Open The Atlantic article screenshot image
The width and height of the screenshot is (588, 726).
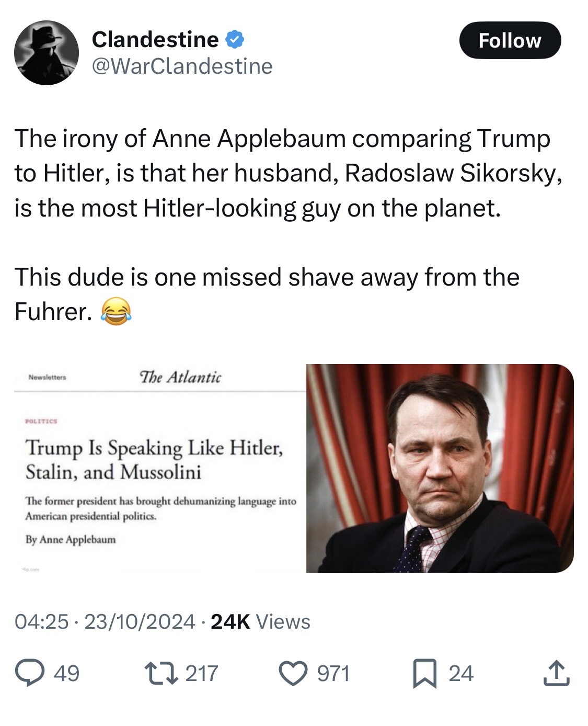point(160,468)
